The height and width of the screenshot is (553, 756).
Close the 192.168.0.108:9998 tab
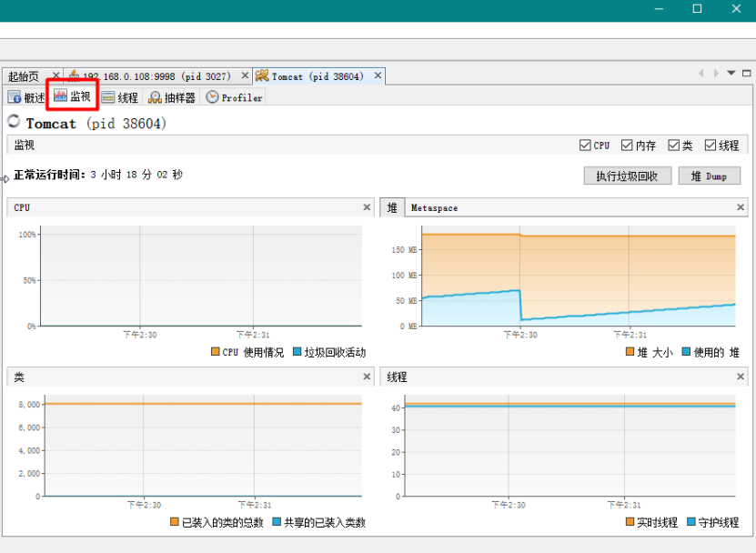245,75
